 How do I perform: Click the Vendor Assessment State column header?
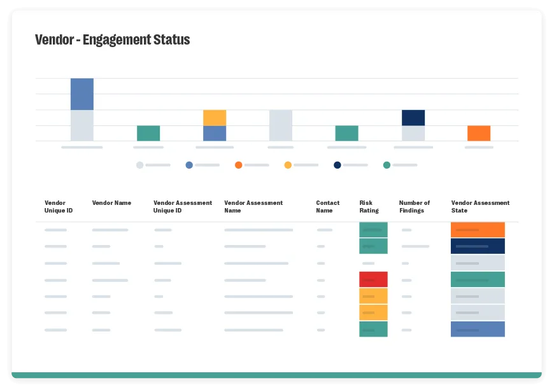tap(480, 207)
